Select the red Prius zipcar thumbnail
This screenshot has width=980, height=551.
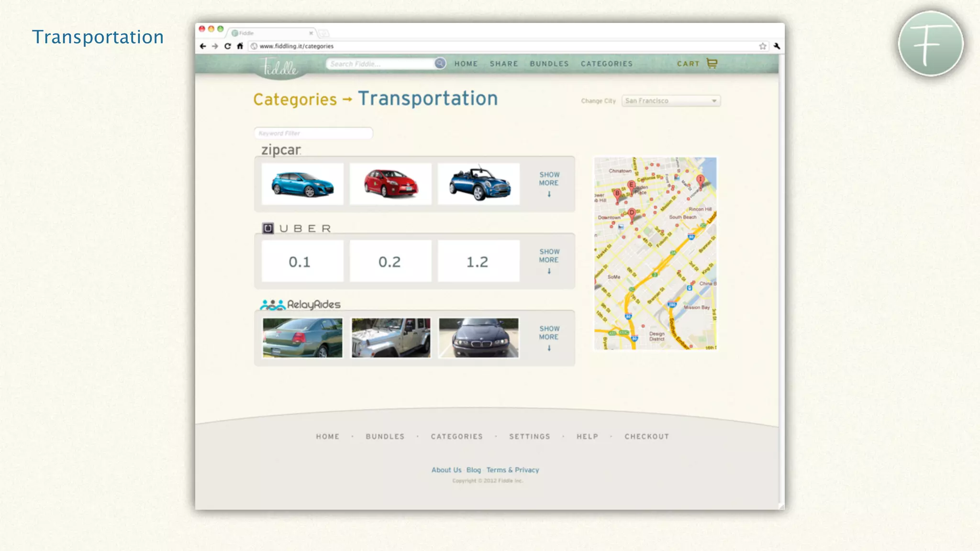click(390, 184)
